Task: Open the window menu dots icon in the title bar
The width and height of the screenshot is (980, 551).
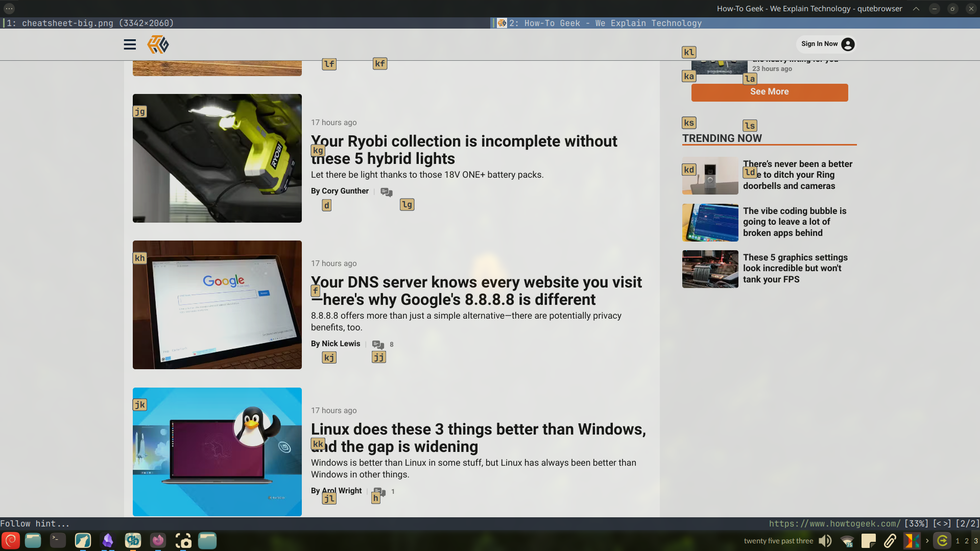Action: [9, 9]
